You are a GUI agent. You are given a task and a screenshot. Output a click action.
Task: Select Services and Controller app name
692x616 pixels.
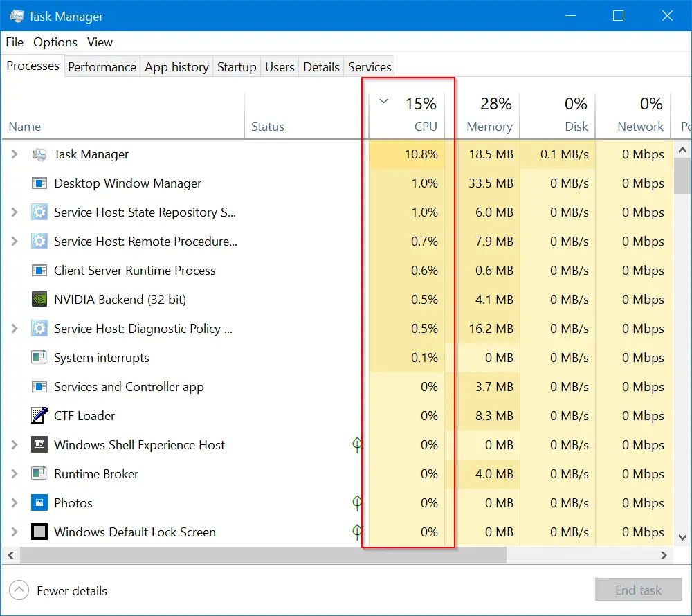pyautogui.click(x=129, y=387)
